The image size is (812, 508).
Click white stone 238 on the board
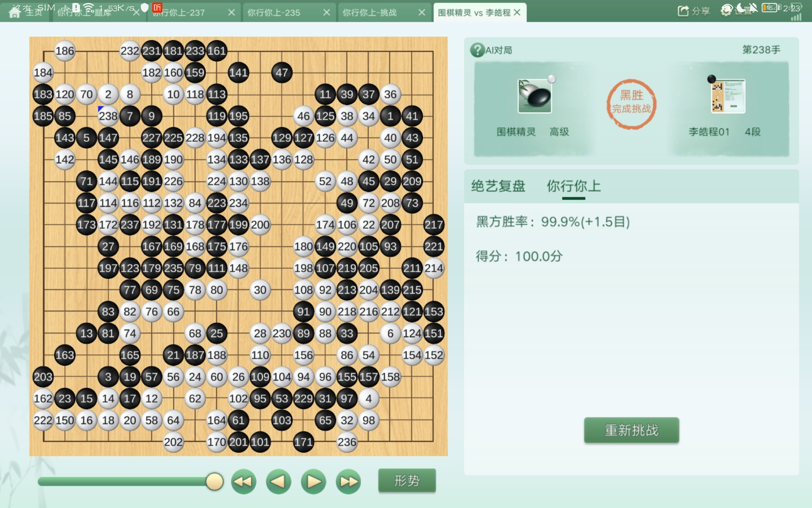pyautogui.click(x=108, y=116)
